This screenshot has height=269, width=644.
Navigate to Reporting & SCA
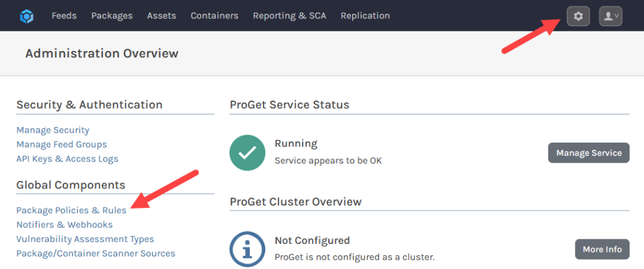289,16
